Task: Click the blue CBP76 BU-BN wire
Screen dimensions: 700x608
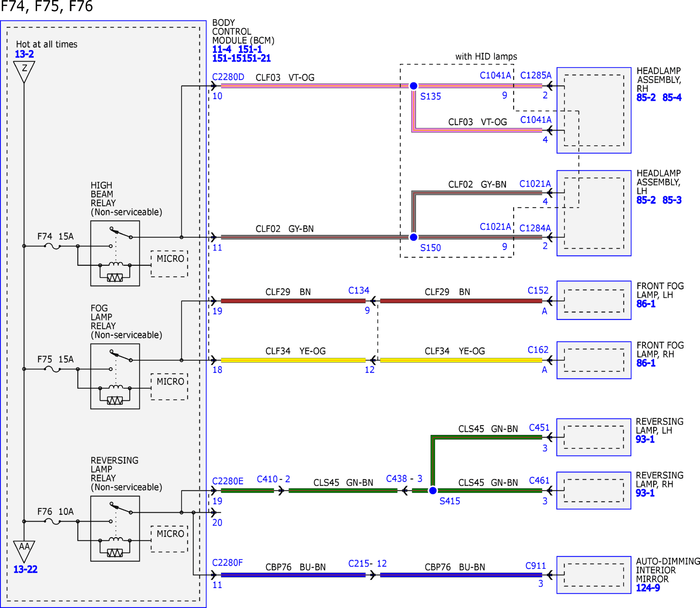Action: click(x=293, y=575)
